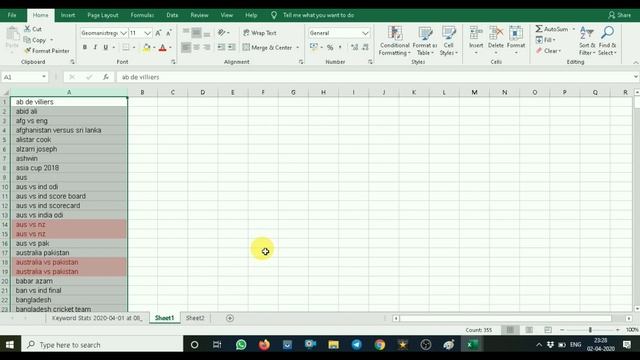Align text to the right

207,47
